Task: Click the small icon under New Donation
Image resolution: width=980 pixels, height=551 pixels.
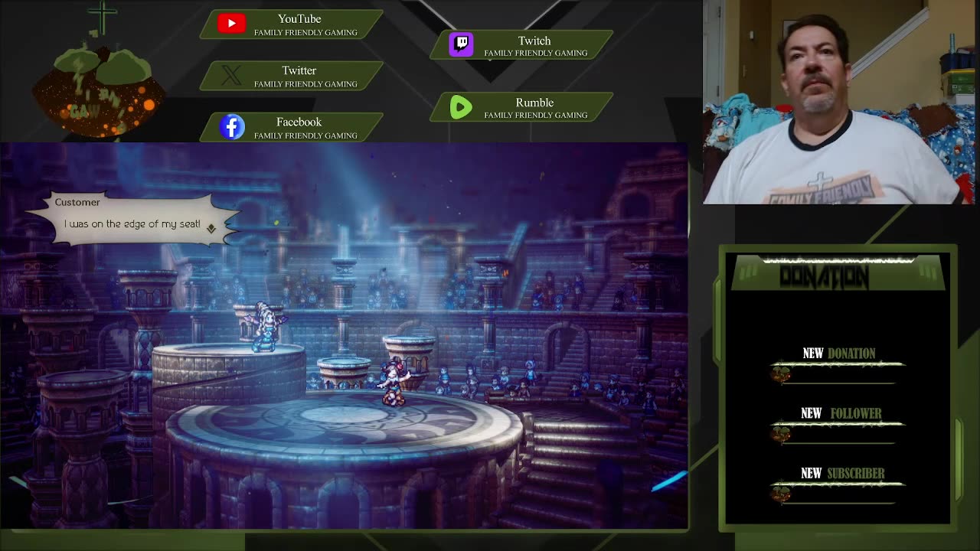Action: coord(781,373)
